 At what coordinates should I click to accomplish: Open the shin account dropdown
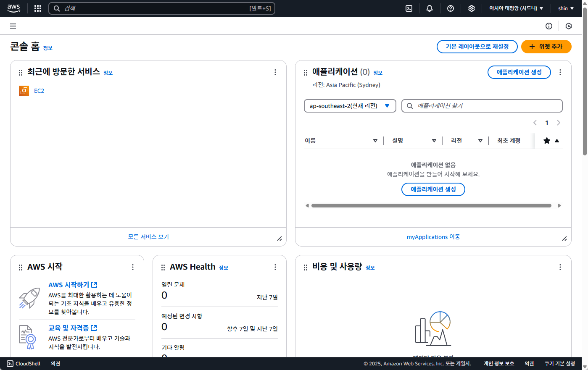pyautogui.click(x=566, y=8)
